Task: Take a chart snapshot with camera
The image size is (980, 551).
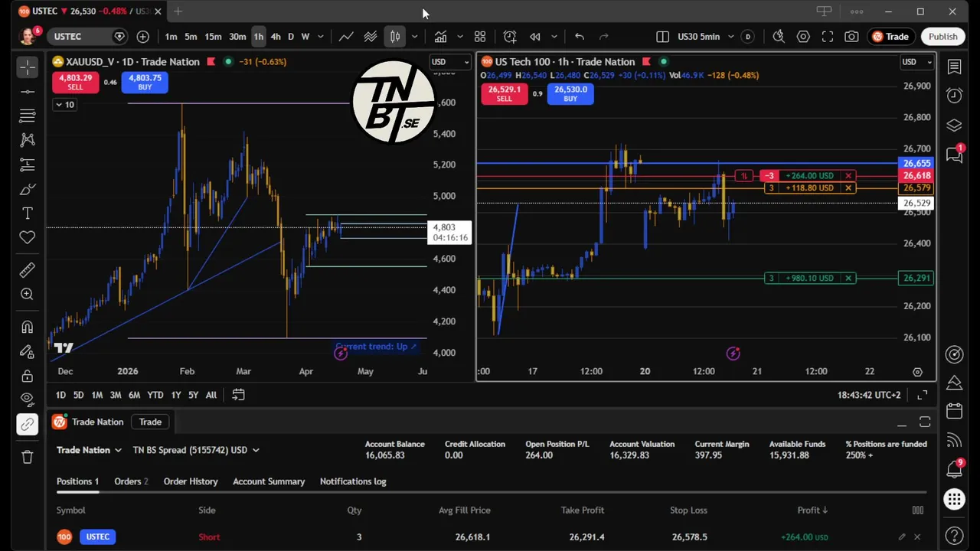Action: 851,37
